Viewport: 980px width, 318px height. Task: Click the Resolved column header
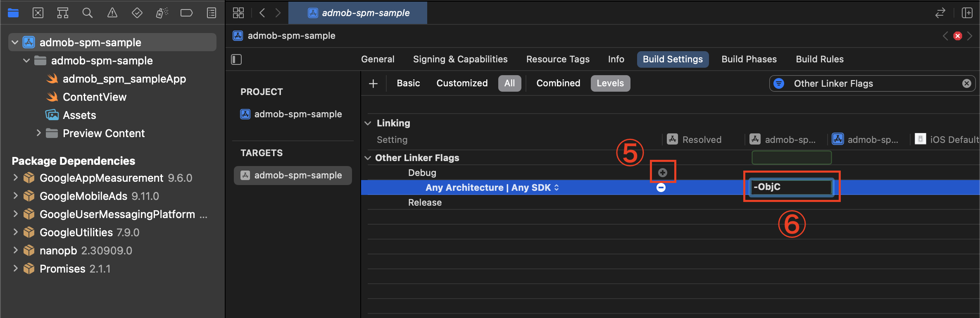pyautogui.click(x=695, y=140)
